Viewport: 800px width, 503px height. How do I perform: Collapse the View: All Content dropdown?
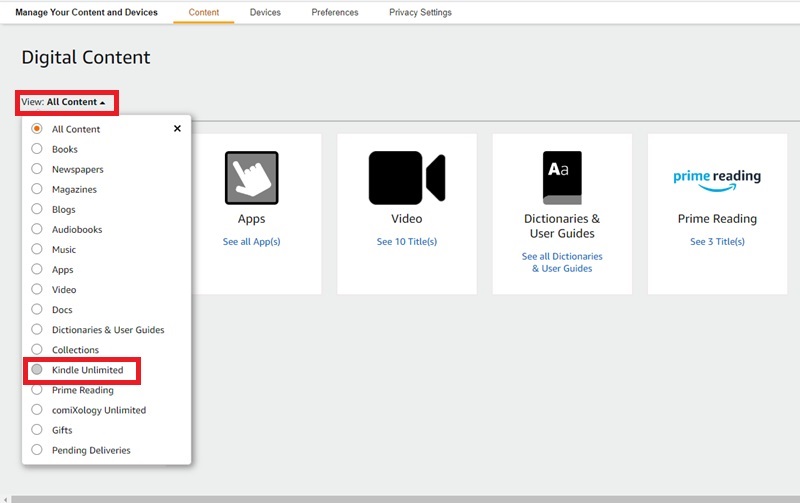(x=67, y=102)
